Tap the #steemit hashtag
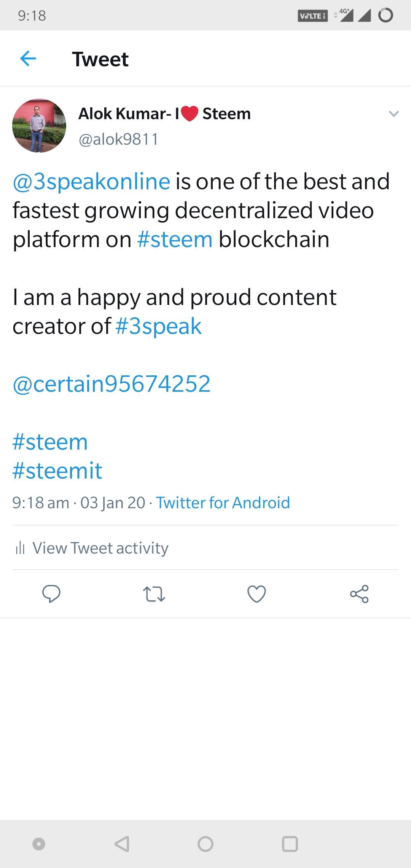 coord(57,471)
